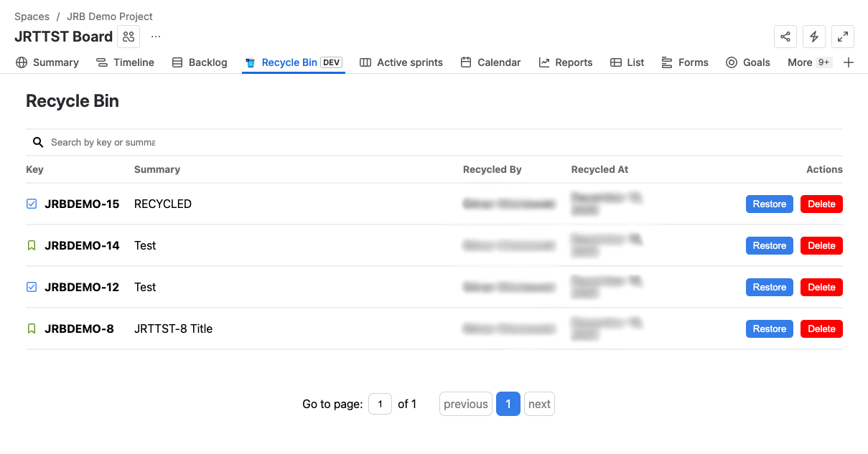Open the JRBDEMO-14 issue key link
The width and height of the screenshot is (868, 454).
coord(82,245)
